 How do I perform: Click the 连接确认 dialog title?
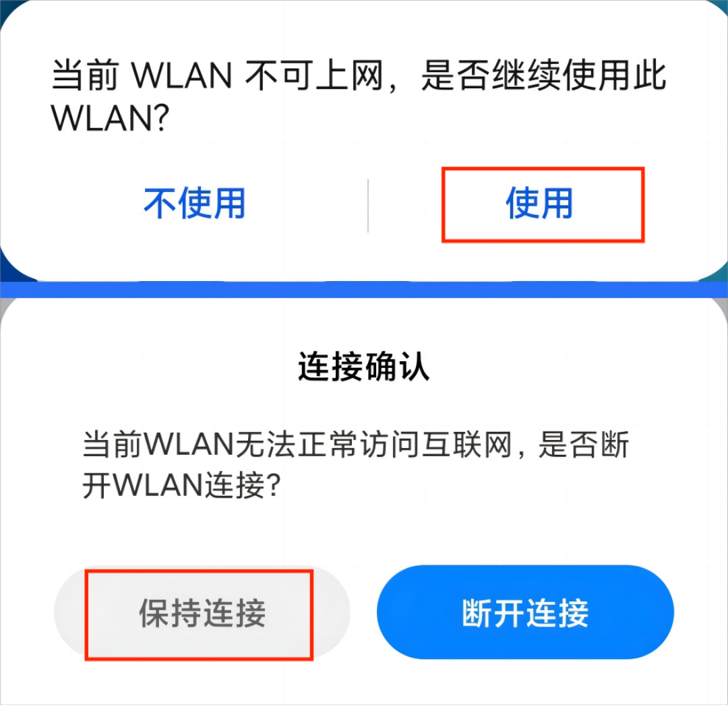pos(364,367)
